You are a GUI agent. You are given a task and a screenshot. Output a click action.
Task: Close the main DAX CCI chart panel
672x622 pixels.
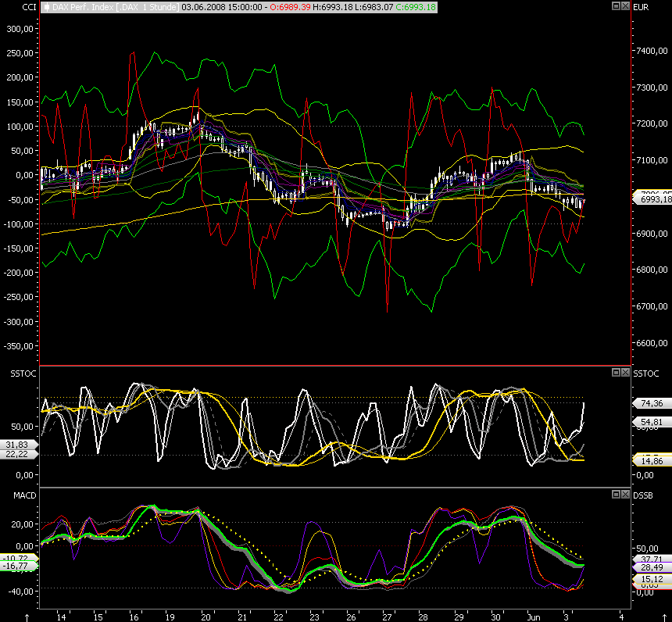pyautogui.click(x=625, y=6)
